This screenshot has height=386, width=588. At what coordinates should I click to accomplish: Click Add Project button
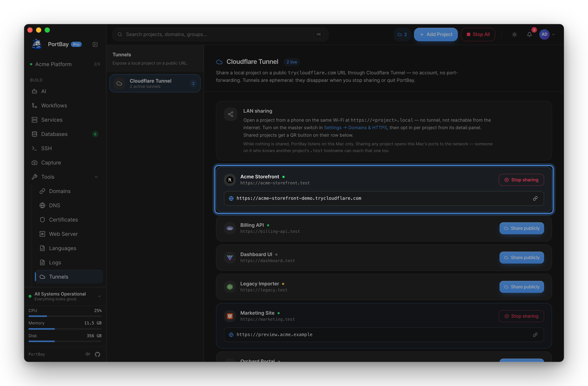(x=436, y=35)
